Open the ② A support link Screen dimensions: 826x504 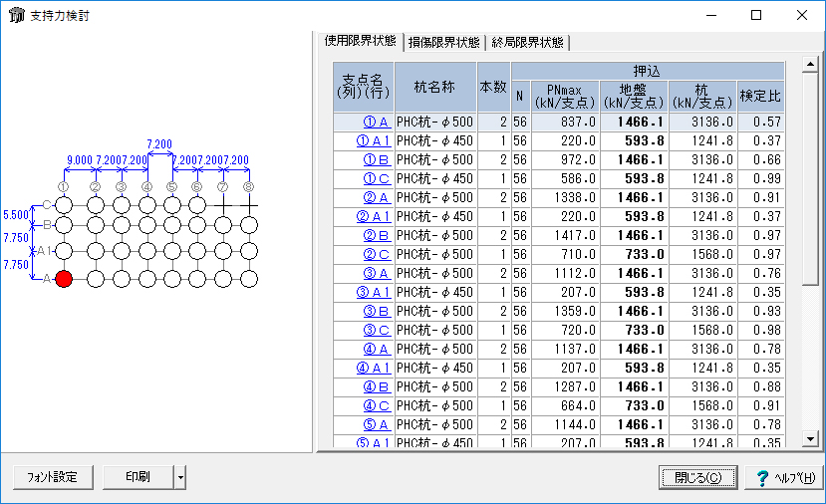pyautogui.click(x=377, y=198)
